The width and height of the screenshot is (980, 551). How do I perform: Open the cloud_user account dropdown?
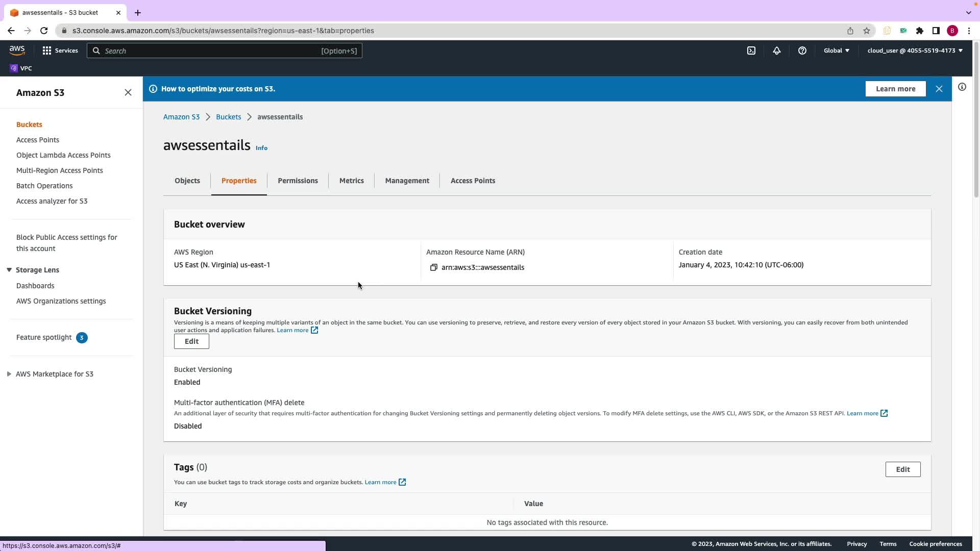coord(915,51)
